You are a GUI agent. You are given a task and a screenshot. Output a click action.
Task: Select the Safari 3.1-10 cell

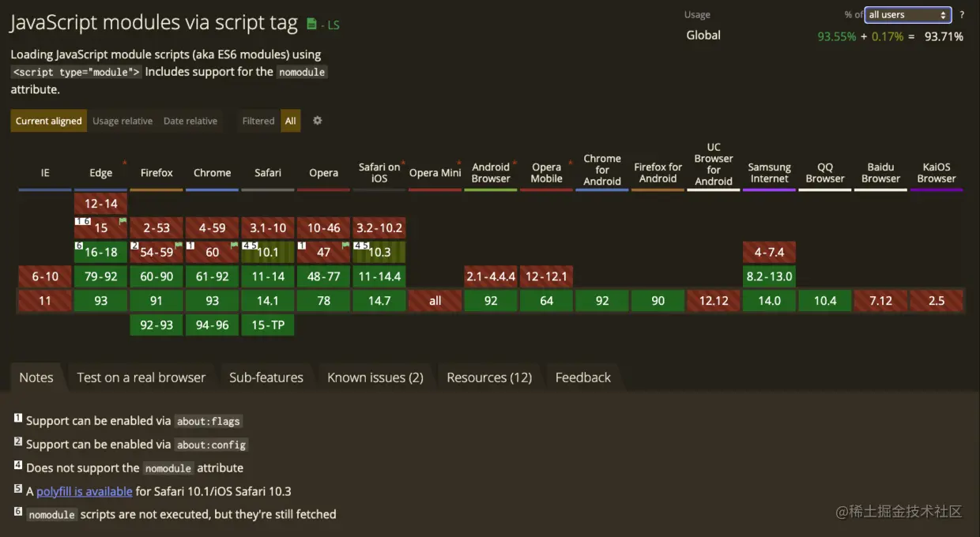(x=268, y=227)
